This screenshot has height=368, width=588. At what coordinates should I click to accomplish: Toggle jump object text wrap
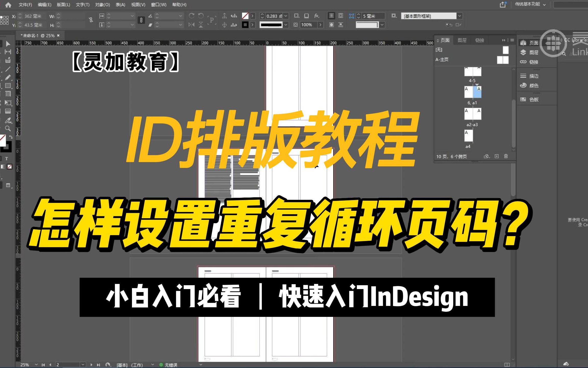tap(341, 25)
